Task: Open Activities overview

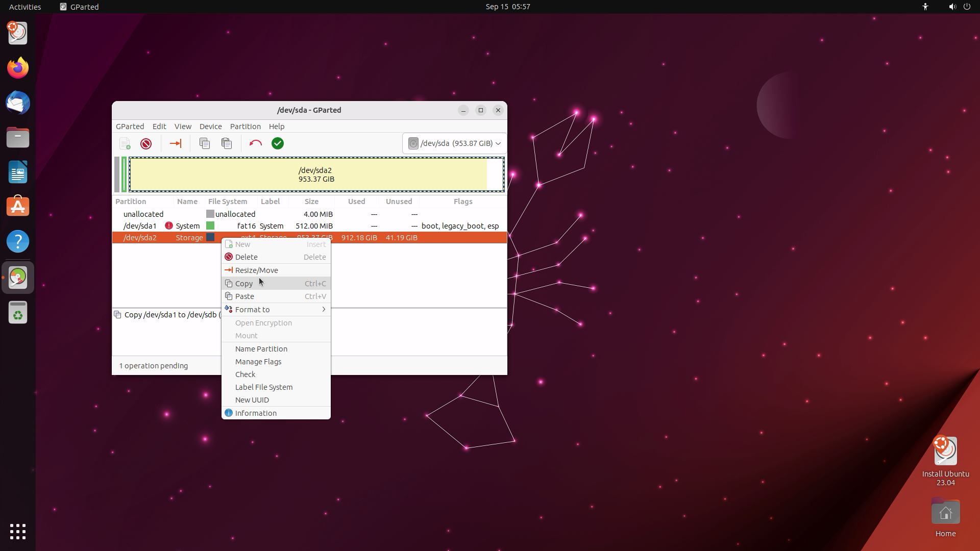Action: (x=25, y=7)
